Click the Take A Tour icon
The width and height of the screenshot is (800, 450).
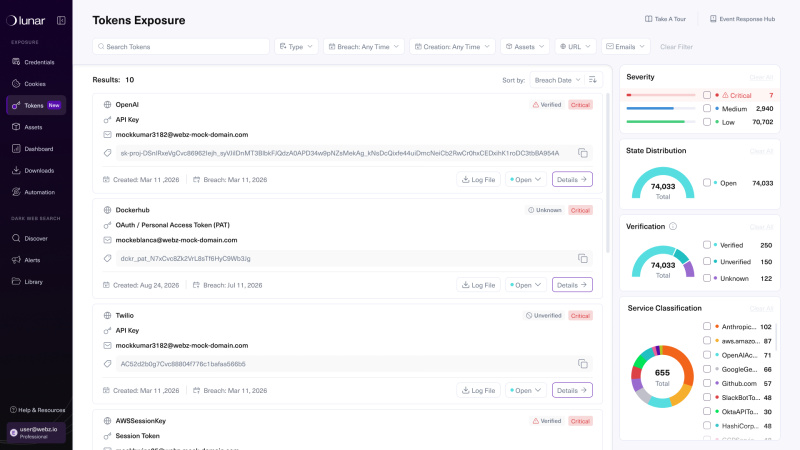click(648, 19)
